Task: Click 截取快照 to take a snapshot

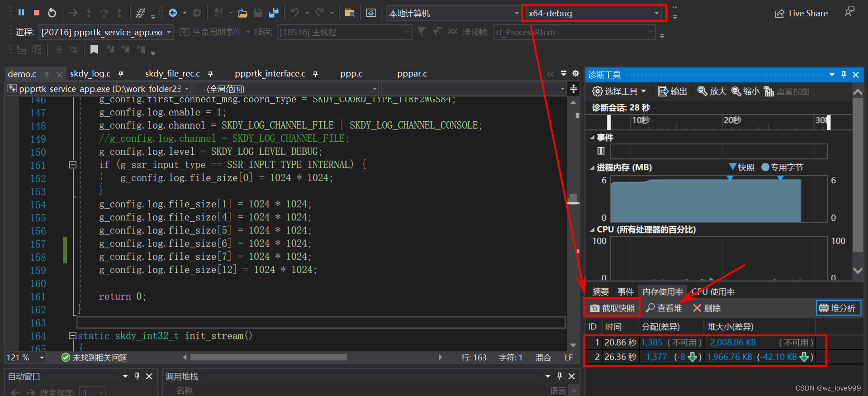Action: point(612,308)
